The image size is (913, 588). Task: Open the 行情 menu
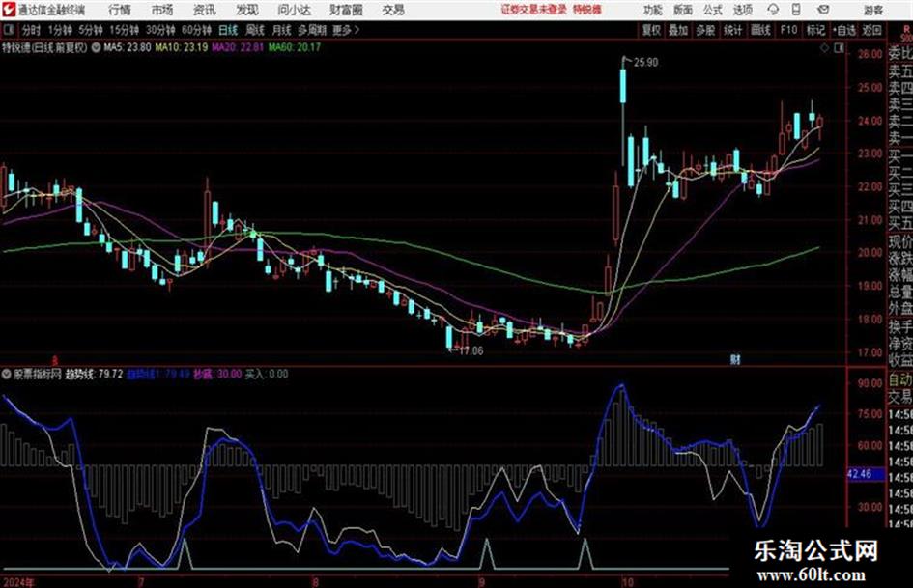120,10
